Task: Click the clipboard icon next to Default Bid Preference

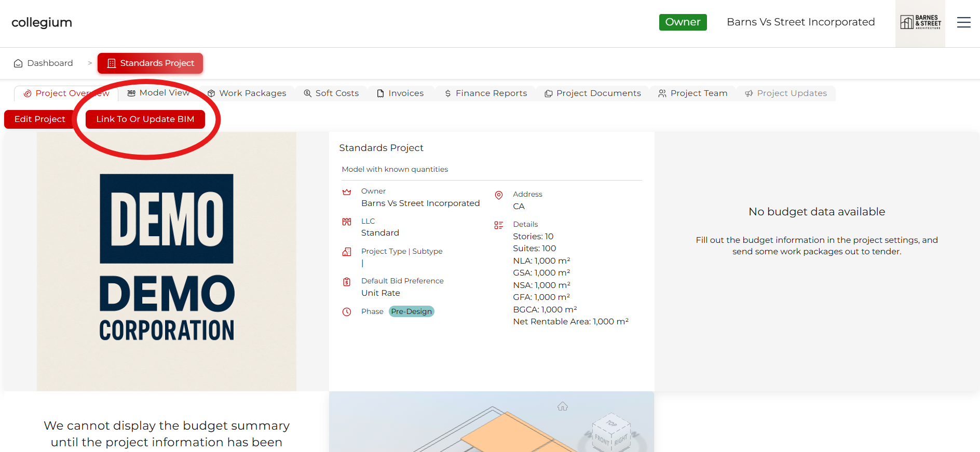Action: (347, 282)
